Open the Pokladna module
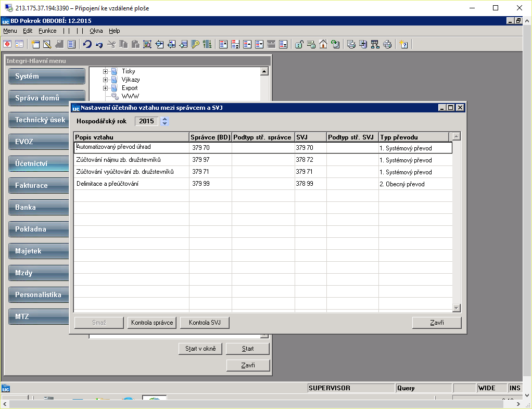532x409 pixels. pyautogui.click(x=39, y=229)
